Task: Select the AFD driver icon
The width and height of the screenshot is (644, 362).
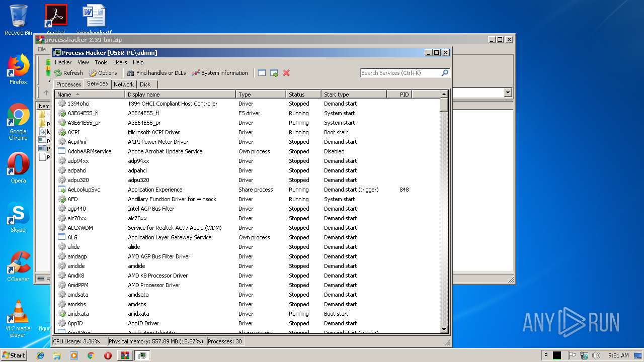Action: click(62, 199)
